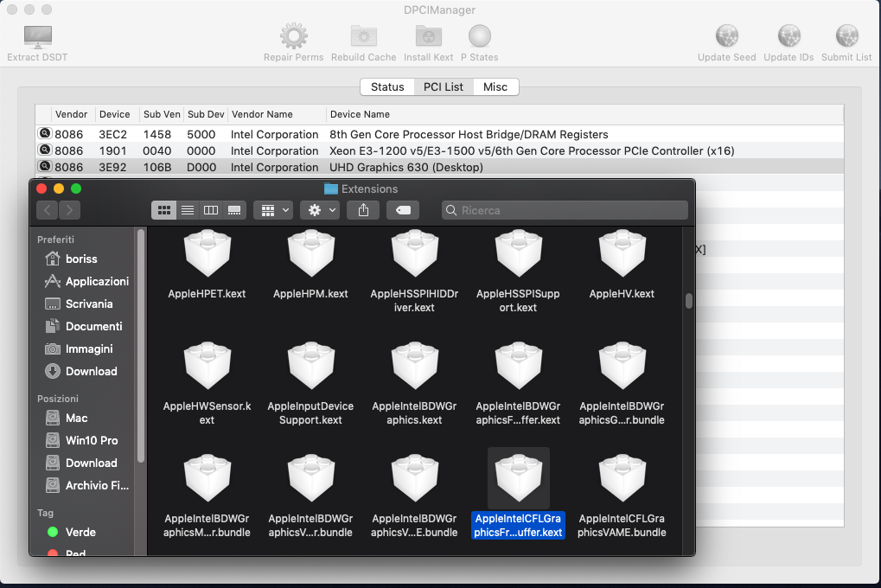The height and width of the screenshot is (588, 881).
Task: Click the Finder sidebar scrollbar
Action: coord(140,346)
